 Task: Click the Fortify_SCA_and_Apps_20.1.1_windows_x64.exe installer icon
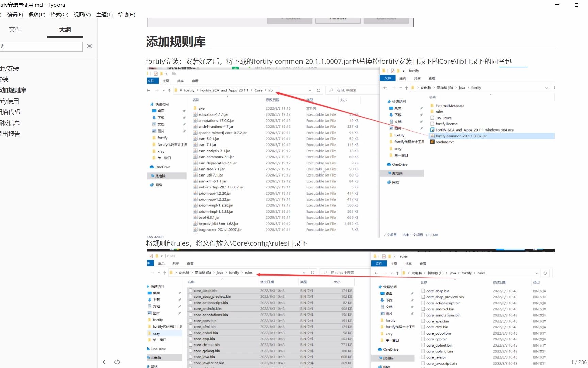[432, 130]
